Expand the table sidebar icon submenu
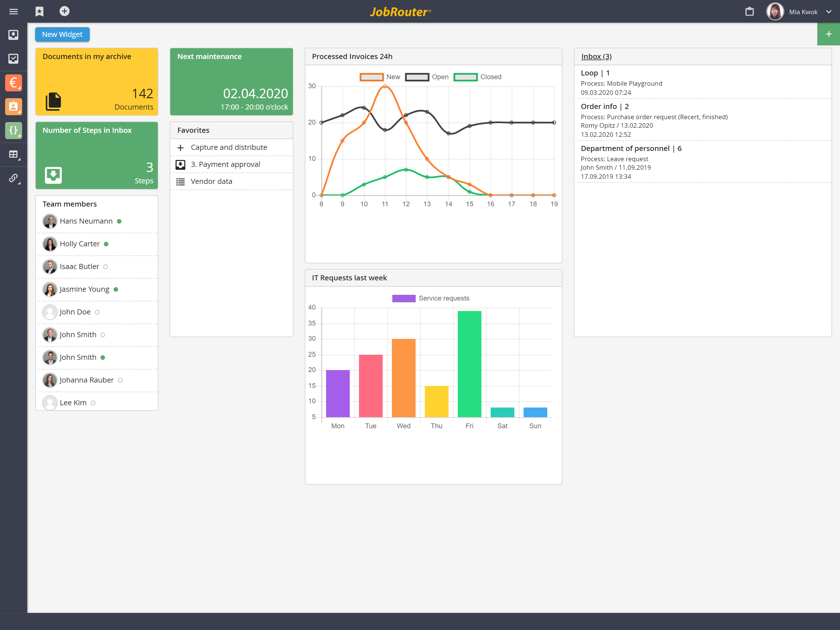Screen dimensions: 840x630 tap(13, 154)
